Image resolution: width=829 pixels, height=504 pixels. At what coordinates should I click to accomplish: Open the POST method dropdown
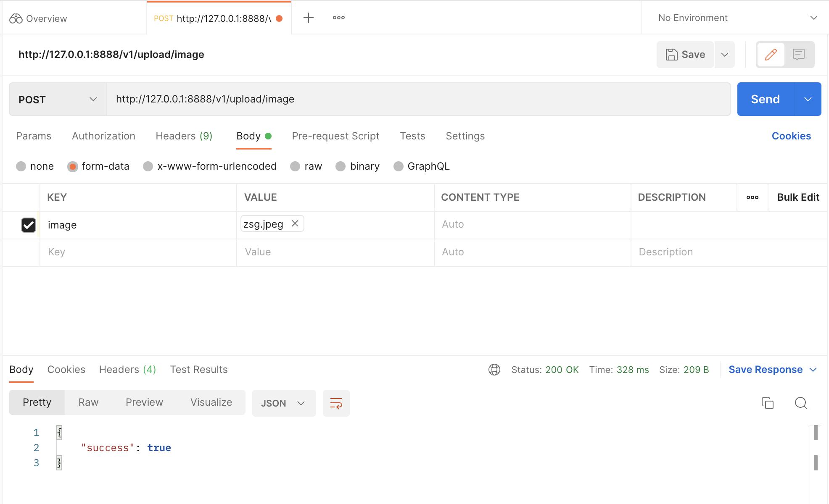(58, 100)
